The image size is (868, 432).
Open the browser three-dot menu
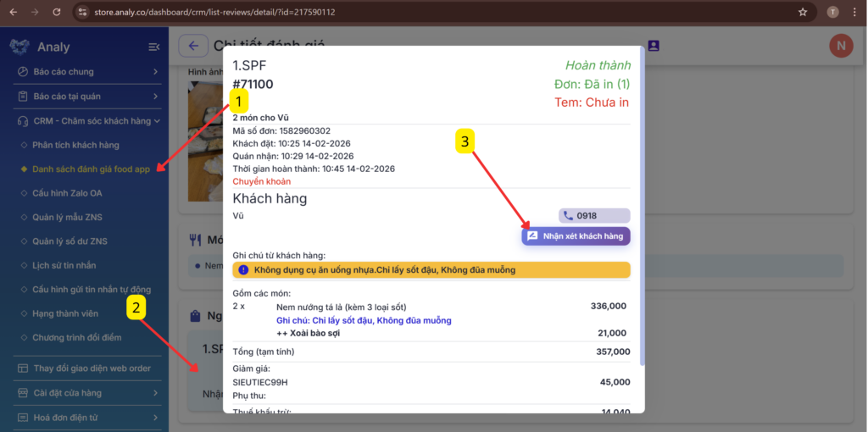coord(854,12)
